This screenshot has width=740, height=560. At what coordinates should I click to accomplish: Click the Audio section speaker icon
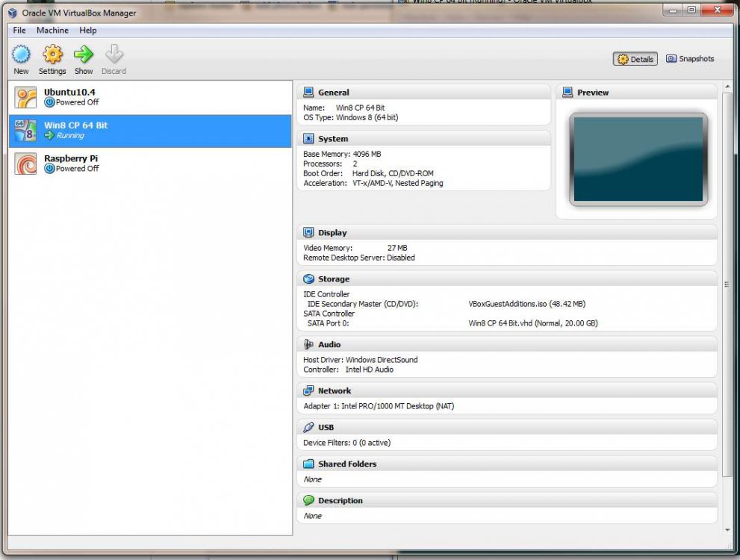308,345
